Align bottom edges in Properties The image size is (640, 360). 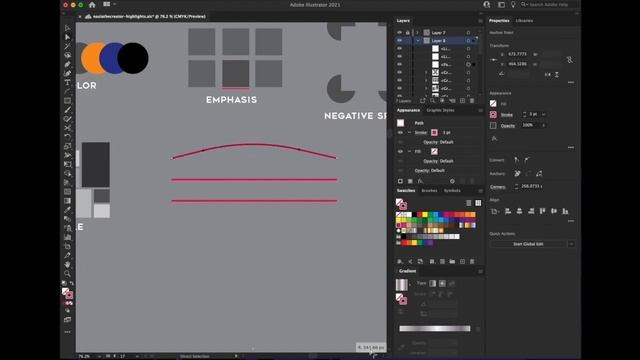[x=565, y=211]
